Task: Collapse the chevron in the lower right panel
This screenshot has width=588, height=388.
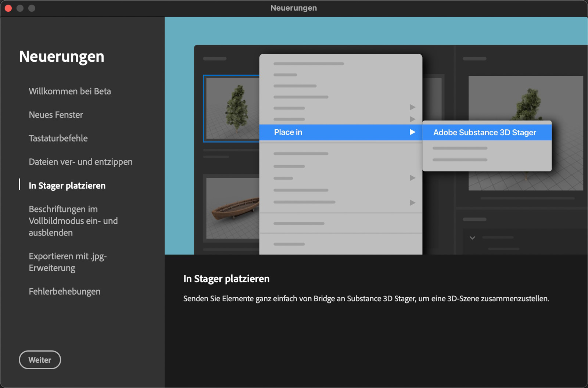Action: [472, 238]
